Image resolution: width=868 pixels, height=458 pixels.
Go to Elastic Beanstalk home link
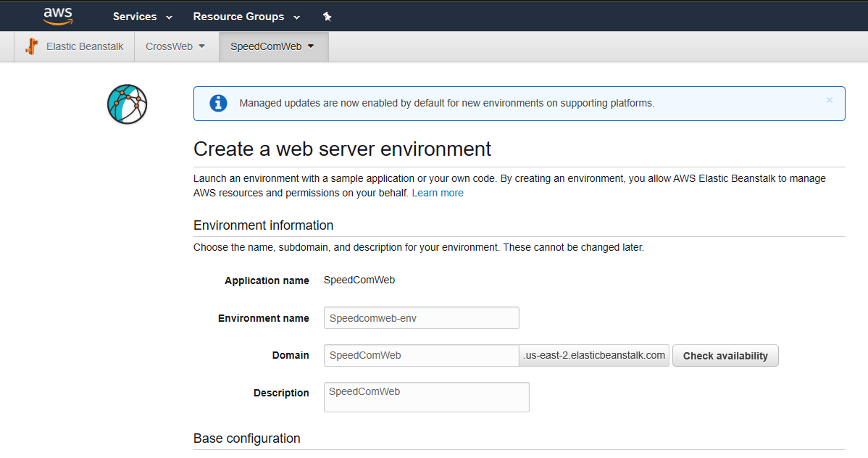pos(85,46)
